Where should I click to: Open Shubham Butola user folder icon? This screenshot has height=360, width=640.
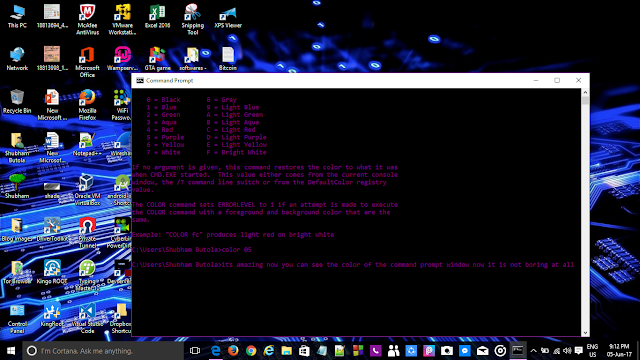tap(17, 147)
